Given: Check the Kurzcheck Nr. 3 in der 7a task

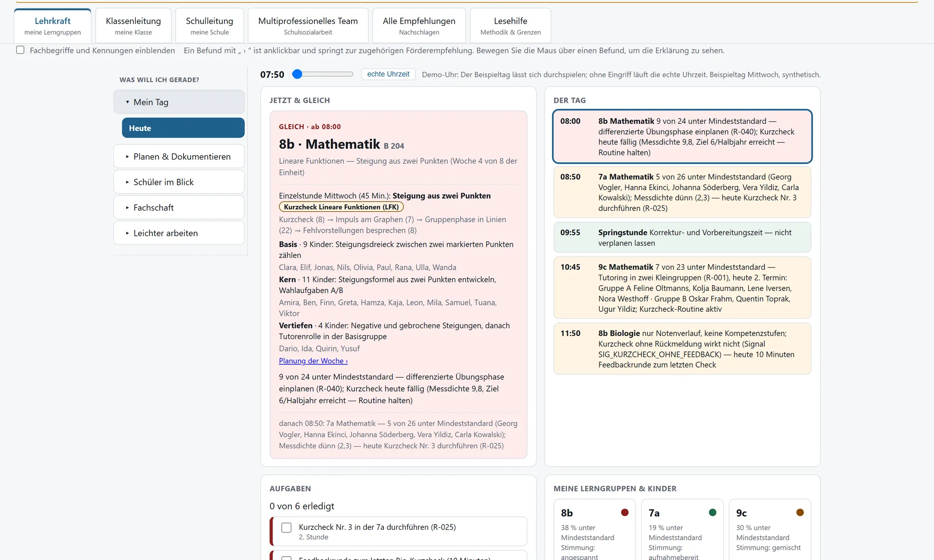Looking at the screenshot, I should tap(286, 527).
